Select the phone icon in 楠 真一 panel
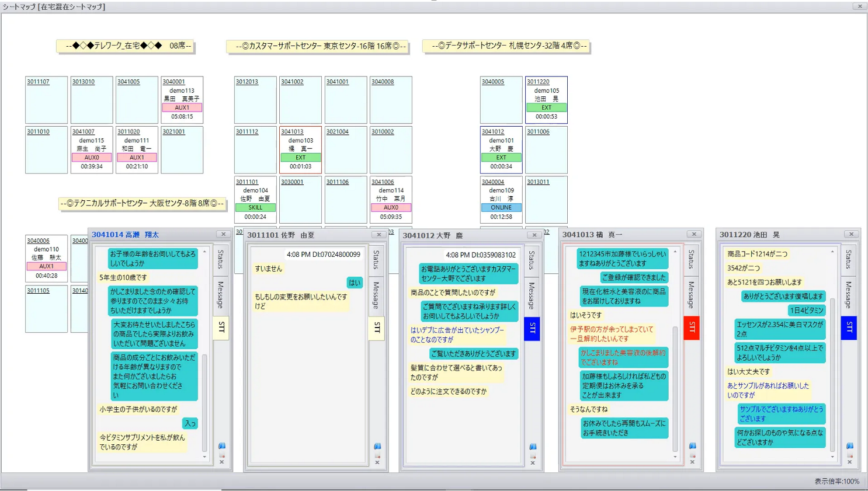The width and height of the screenshot is (868, 491). [692, 445]
